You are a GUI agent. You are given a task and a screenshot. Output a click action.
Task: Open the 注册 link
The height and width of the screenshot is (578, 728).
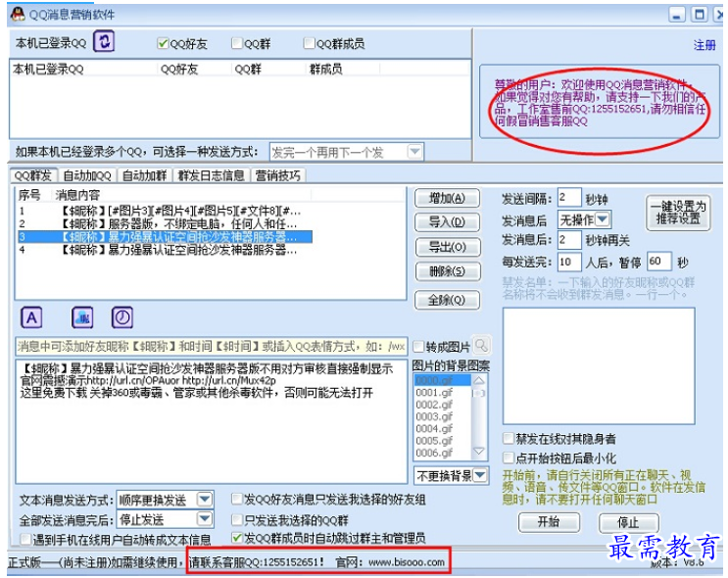click(704, 45)
